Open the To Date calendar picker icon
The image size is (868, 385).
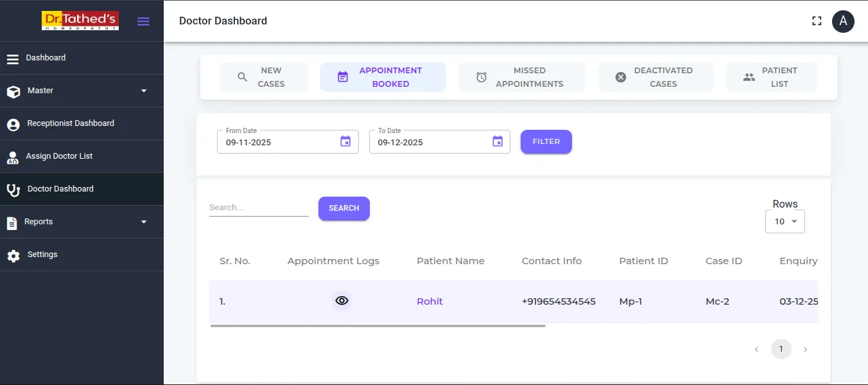click(498, 141)
